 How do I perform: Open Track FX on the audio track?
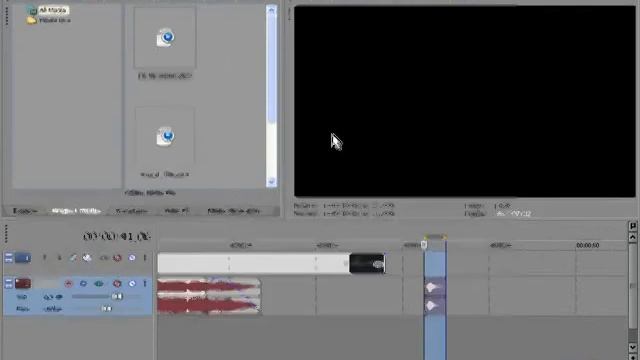tap(99, 283)
